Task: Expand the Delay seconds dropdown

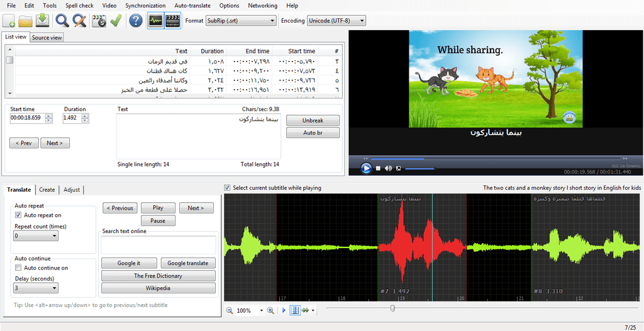Action: pyautogui.click(x=36, y=288)
